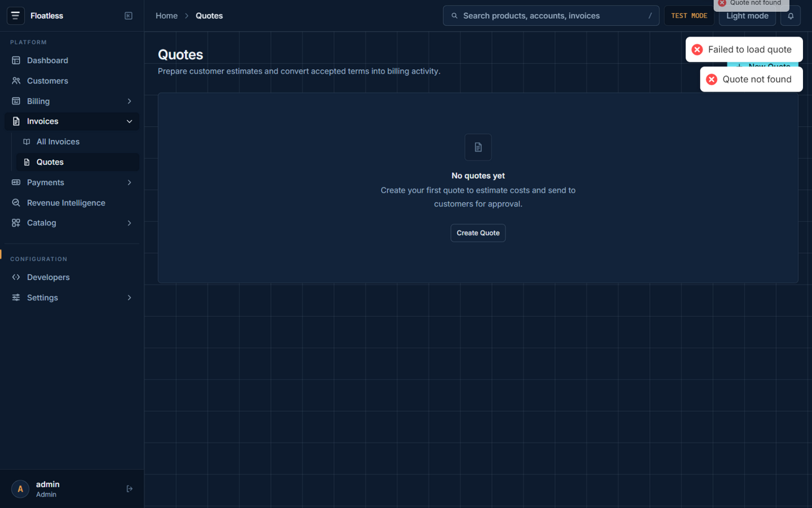Click the admin user name
The width and height of the screenshot is (812, 508).
48,484
